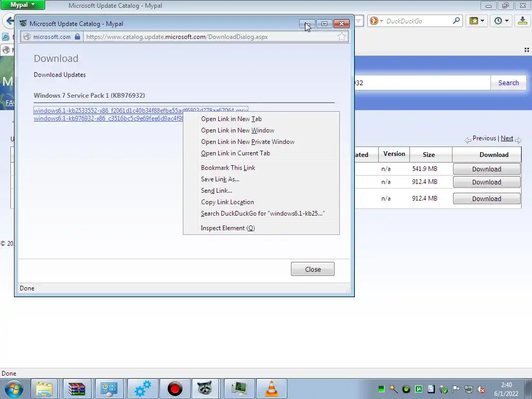Click the next arrow icon beside Next link
Viewport: 532px width, 399px height.
click(x=518, y=140)
